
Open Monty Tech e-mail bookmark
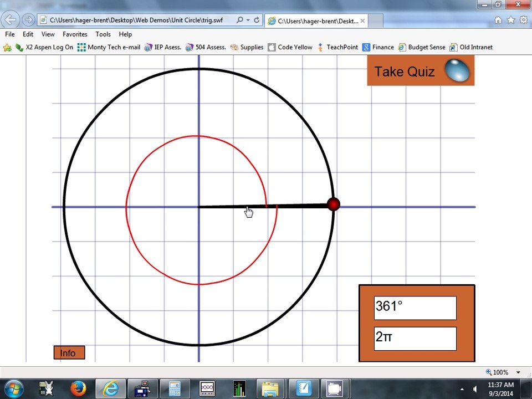tap(109, 48)
